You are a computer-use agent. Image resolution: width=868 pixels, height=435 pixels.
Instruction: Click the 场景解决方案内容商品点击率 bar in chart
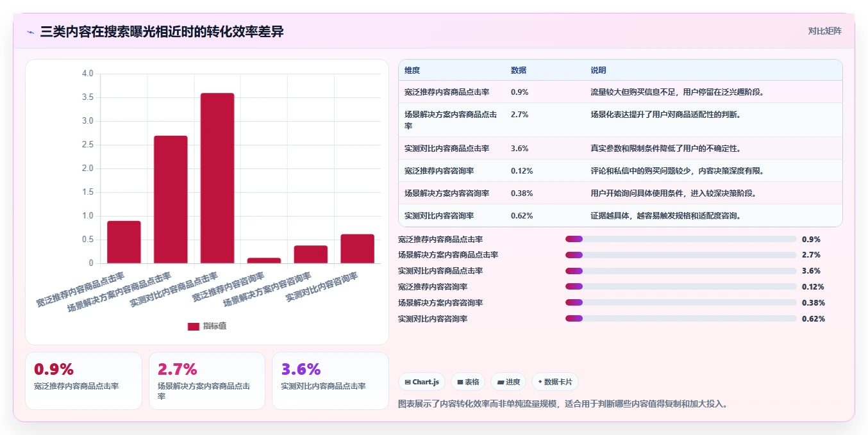pyautogui.click(x=171, y=199)
